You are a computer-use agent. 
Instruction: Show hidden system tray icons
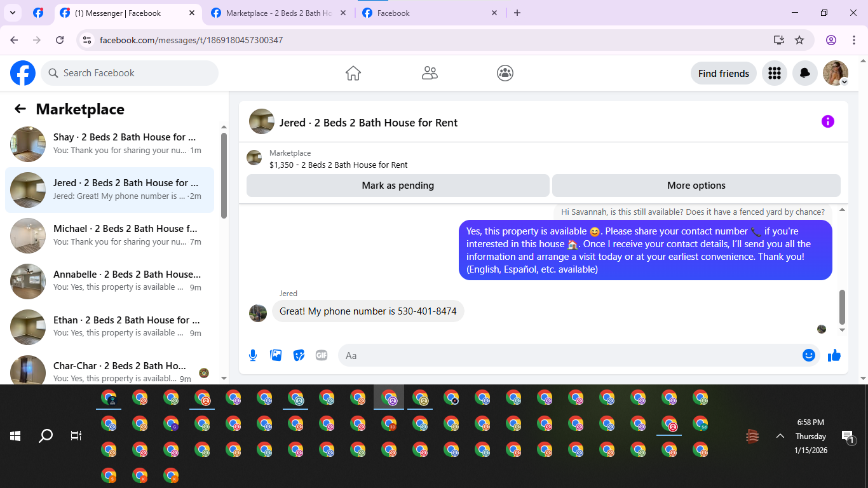[780, 436]
